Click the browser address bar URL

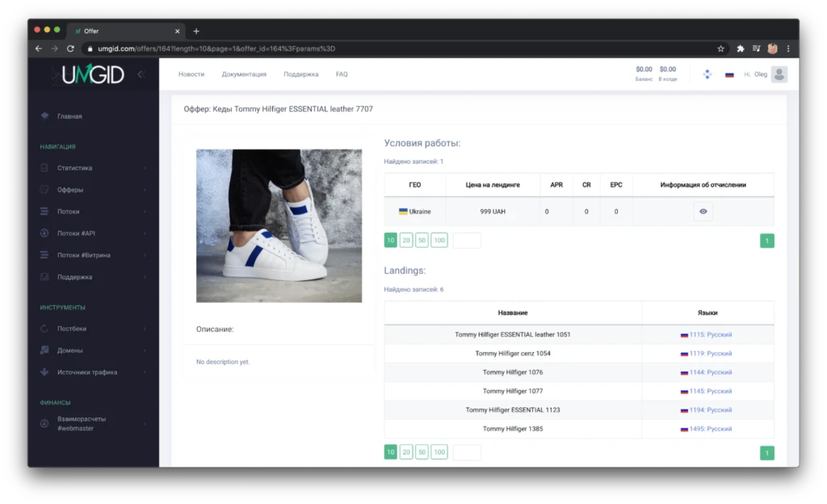coord(216,48)
